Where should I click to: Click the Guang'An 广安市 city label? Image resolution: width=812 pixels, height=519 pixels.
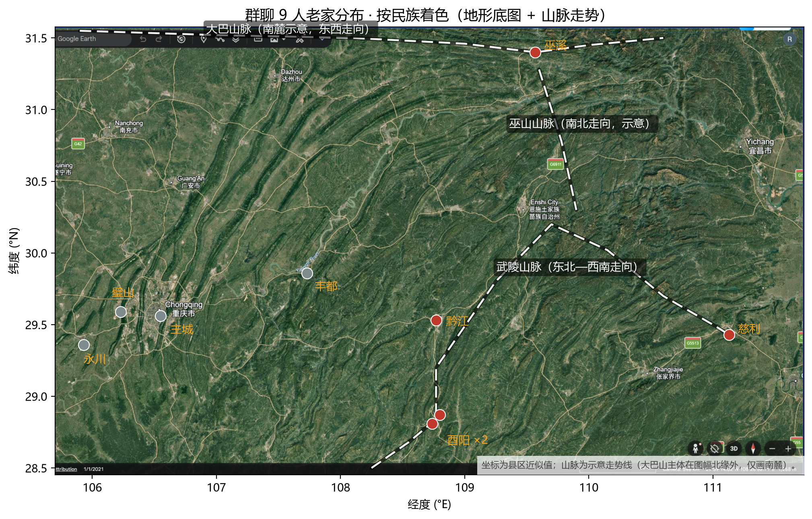tap(191, 182)
